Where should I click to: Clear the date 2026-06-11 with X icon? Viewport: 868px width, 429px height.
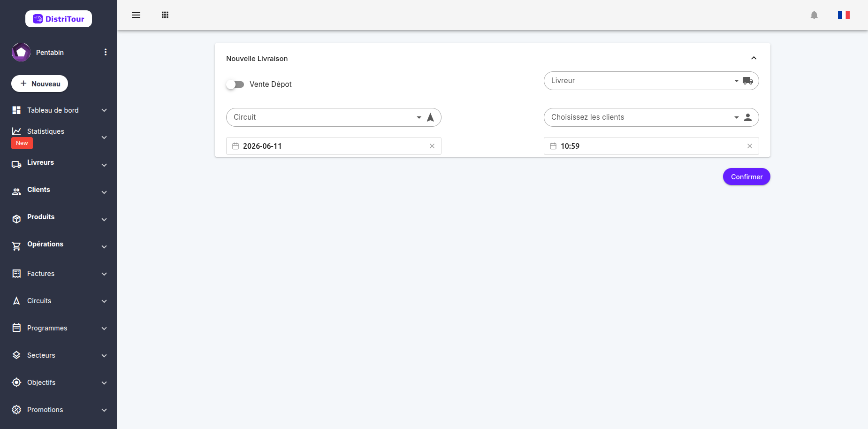pos(432,146)
